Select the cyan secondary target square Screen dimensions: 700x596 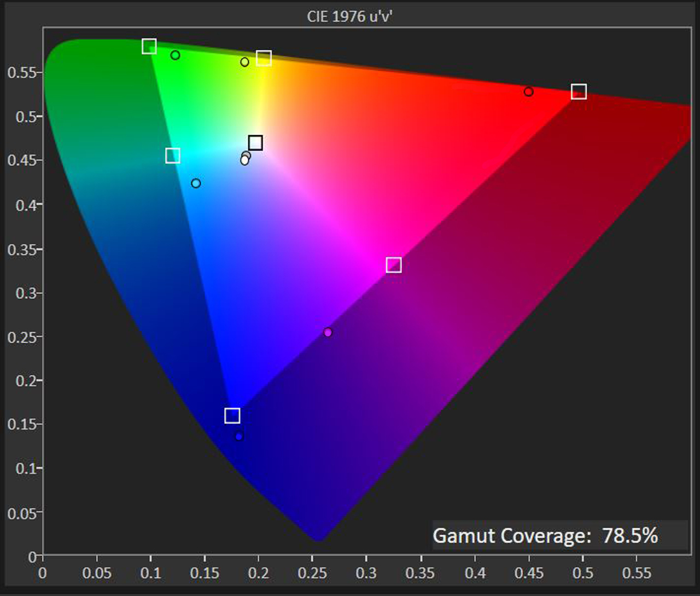point(173,156)
